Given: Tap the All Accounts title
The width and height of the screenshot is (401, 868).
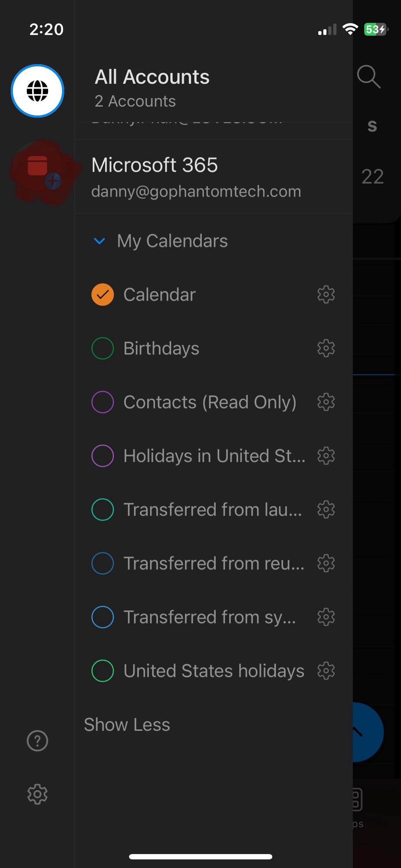Looking at the screenshot, I should point(152,77).
